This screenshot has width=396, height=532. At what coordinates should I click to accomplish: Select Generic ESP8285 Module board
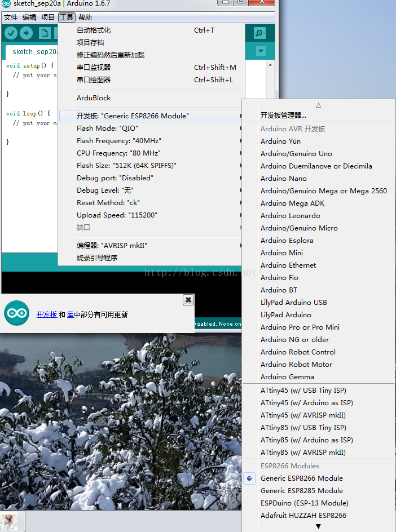click(318, 491)
